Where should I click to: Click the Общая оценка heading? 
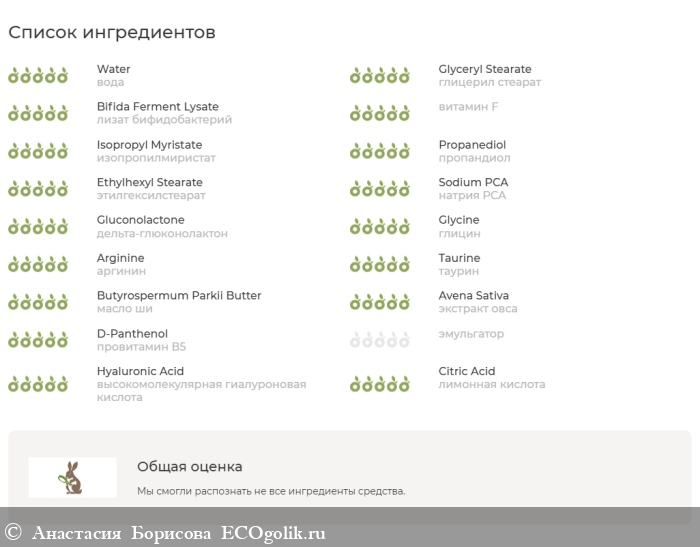tap(189, 467)
